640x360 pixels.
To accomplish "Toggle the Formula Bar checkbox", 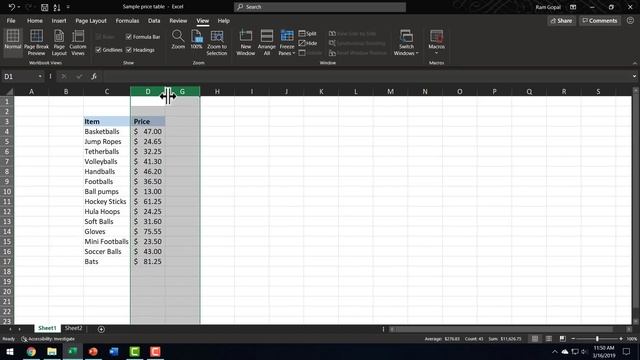I will pos(129,37).
